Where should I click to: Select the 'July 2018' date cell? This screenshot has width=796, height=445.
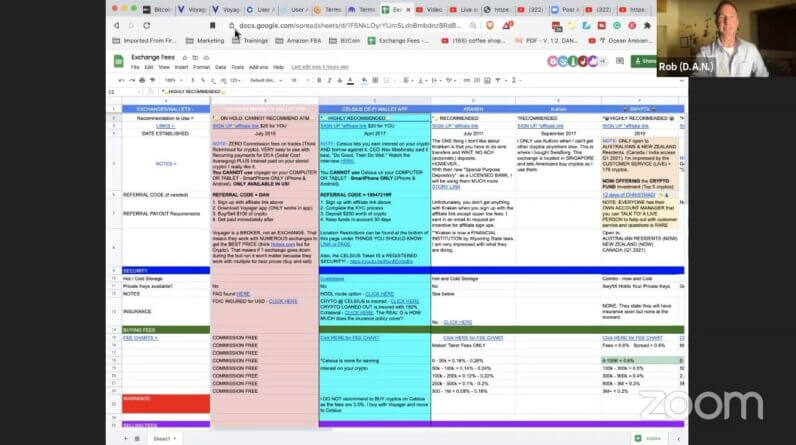(265, 133)
